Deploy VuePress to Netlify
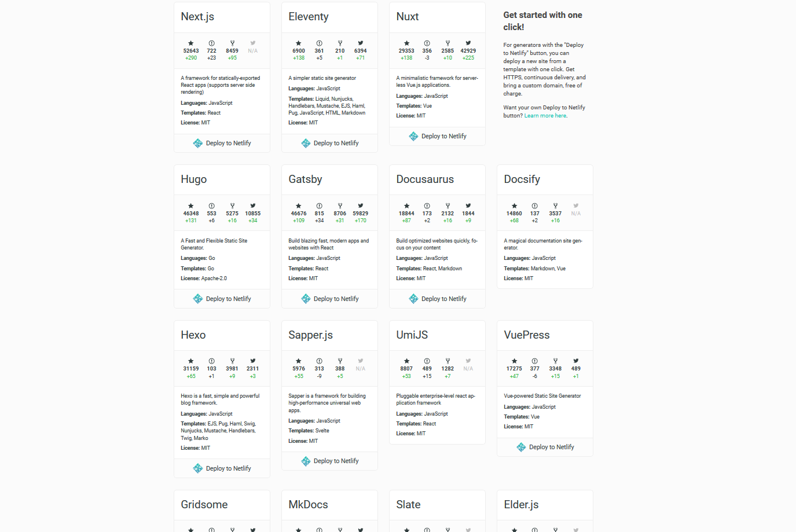Image resolution: width=796 pixels, height=532 pixels. 545,447
